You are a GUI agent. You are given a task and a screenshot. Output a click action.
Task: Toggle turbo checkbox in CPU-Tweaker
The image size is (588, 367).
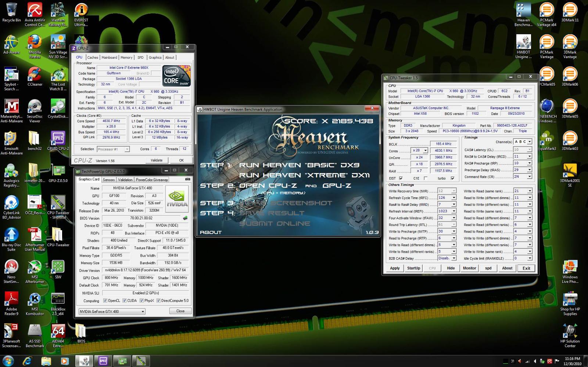452,178
